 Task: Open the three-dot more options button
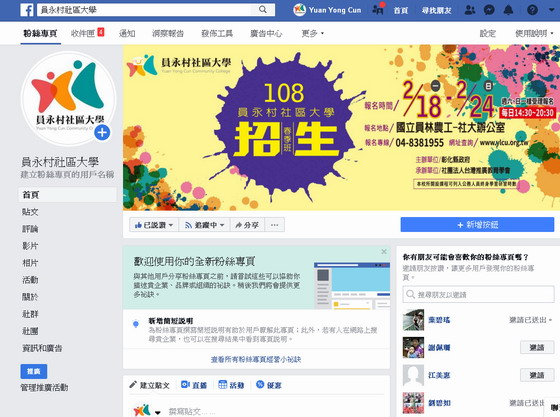[x=274, y=225]
